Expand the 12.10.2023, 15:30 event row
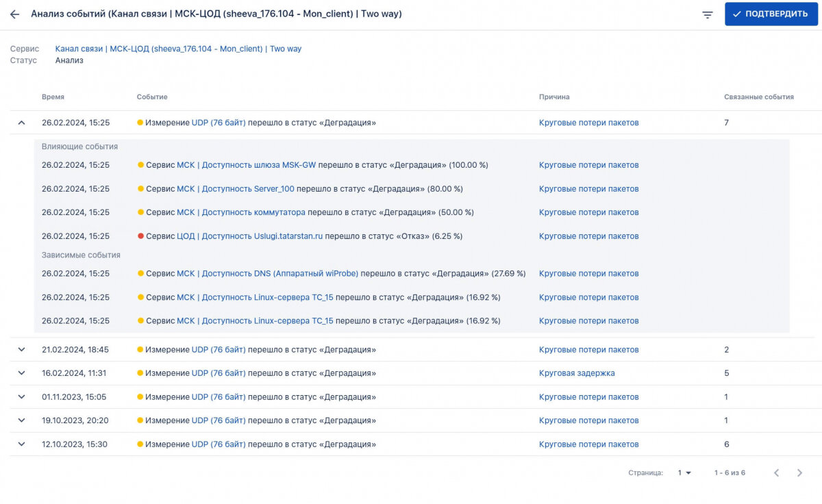The image size is (822, 504). pos(21,444)
